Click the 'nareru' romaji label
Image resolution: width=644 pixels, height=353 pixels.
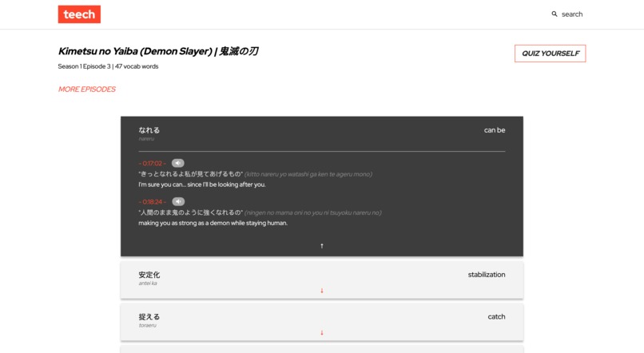pos(146,139)
